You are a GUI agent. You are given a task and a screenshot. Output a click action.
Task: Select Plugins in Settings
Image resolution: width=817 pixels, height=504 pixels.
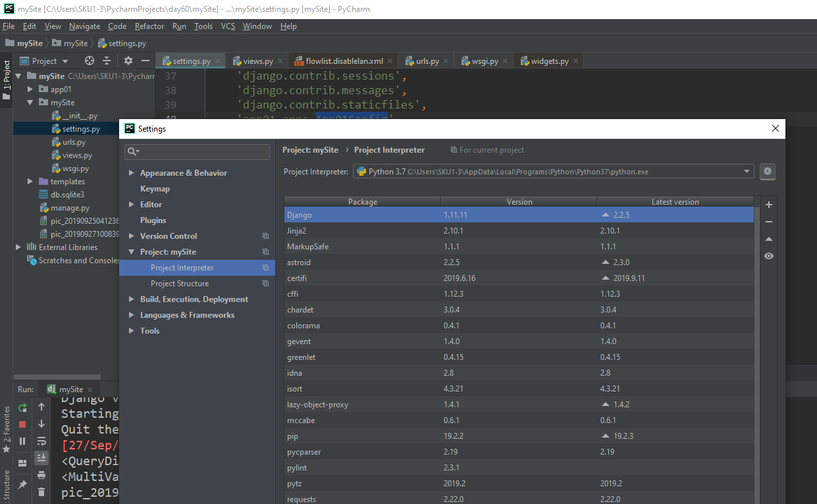point(153,220)
